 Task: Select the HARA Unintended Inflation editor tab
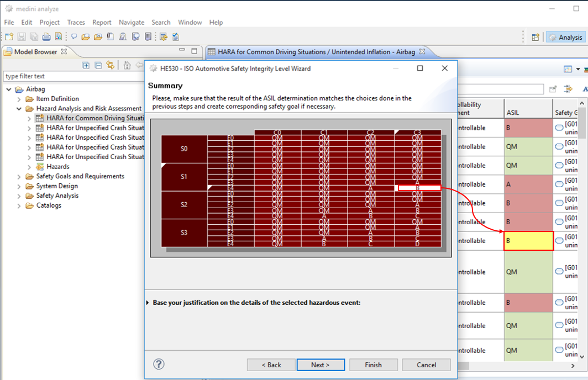[316, 52]
